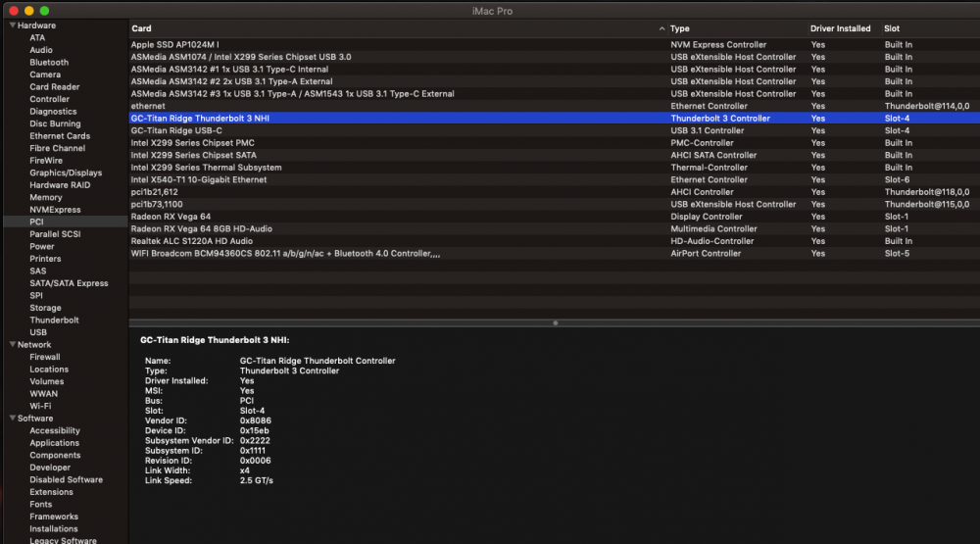Open Firewall under Network
Screen dimensions: 980x544
44,357
